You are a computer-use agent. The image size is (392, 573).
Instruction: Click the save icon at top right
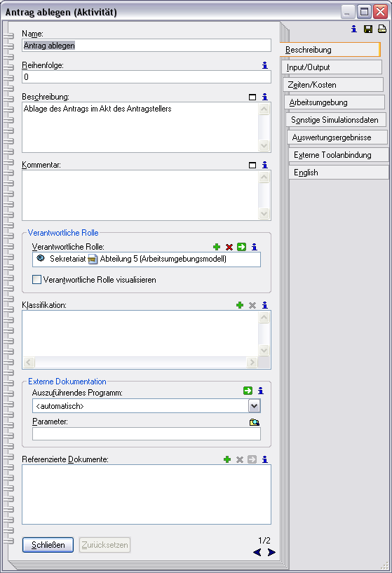pyautogui.click(x=368, y=29)
